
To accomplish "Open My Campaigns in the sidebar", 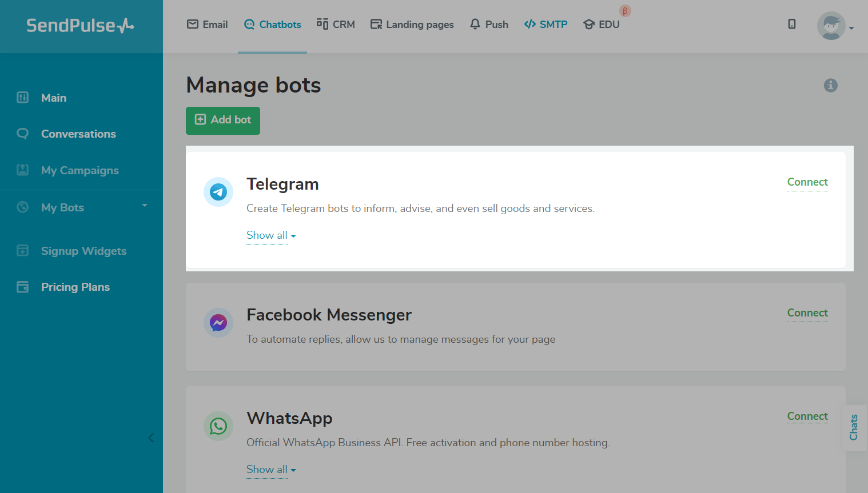I will click(x=80, y=170).
